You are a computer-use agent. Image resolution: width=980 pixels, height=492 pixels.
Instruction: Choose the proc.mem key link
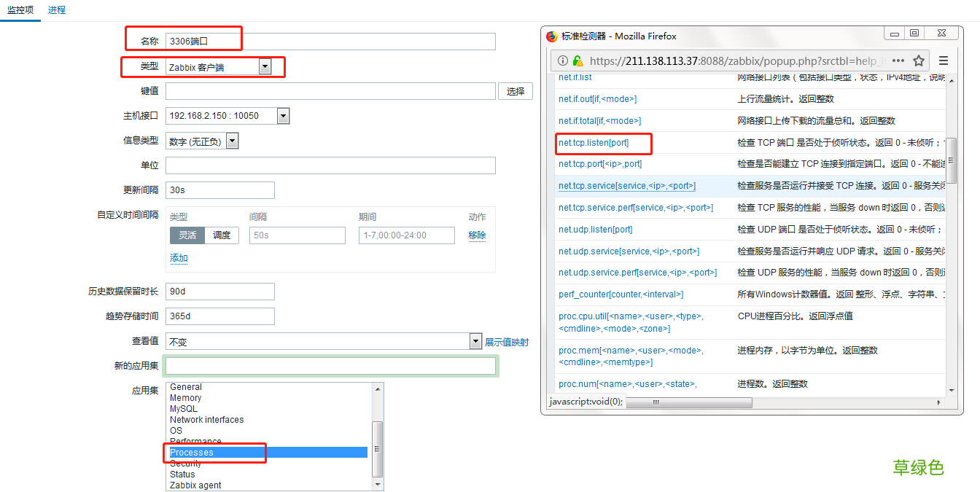pyautogui.click(x=631, y=356)
